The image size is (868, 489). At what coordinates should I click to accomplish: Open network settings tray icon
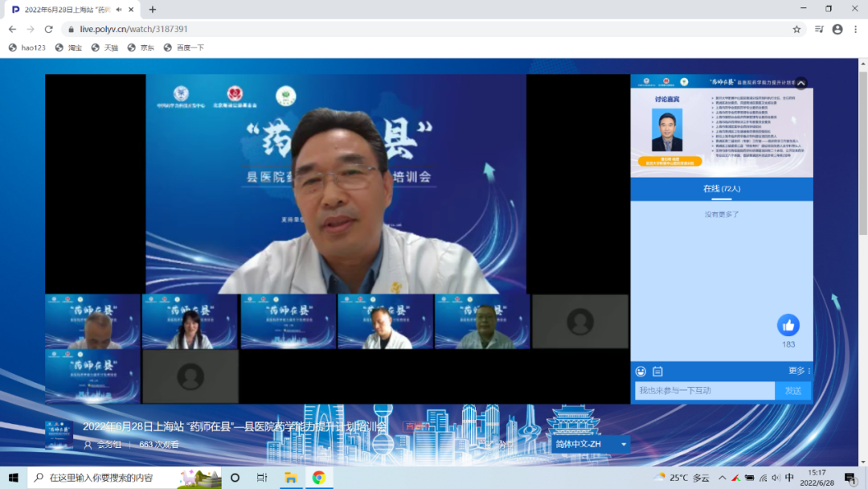[x=763, y=478]
